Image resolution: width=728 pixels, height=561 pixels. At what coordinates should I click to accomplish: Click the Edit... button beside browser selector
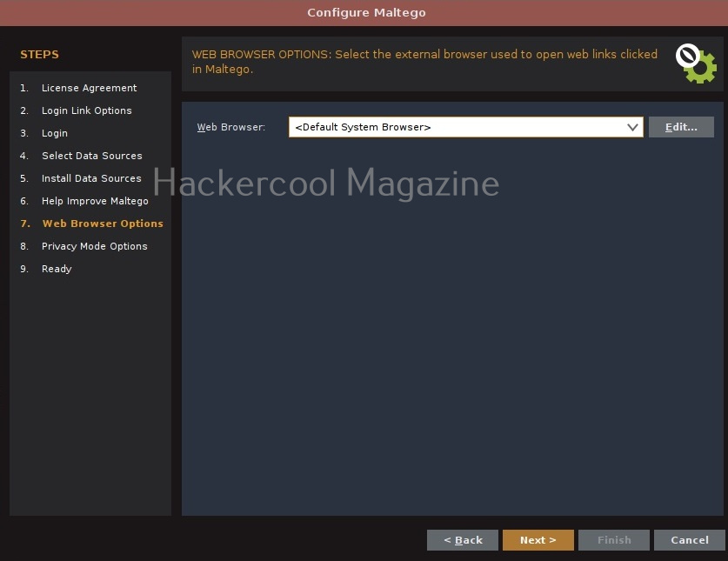pyautogui.click(x=681, y=127)
